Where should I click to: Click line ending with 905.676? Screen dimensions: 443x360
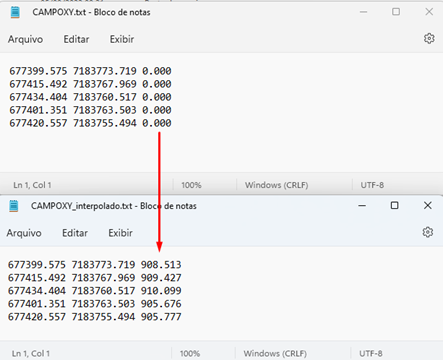[95, 304]
